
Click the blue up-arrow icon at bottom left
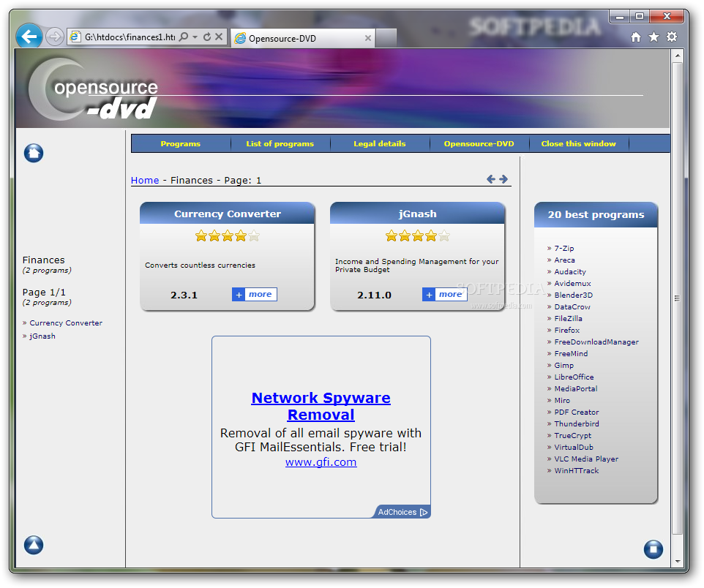coord(34,545)
